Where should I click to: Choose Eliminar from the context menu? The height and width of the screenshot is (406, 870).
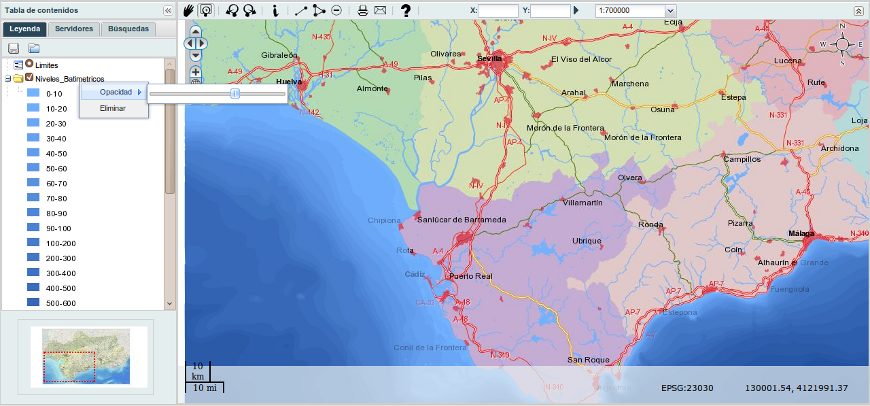click(112, 107)
